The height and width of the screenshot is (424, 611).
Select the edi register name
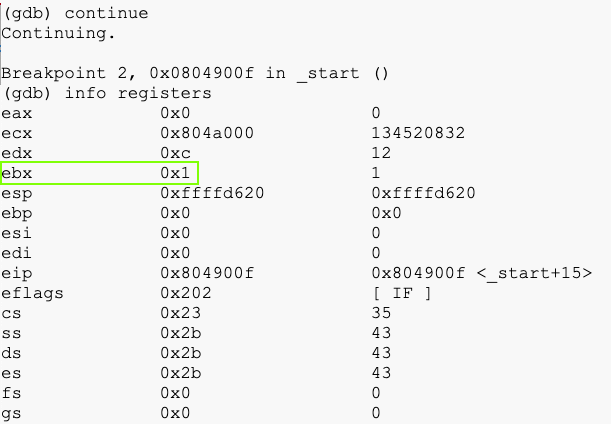click(x=17, y=253)
